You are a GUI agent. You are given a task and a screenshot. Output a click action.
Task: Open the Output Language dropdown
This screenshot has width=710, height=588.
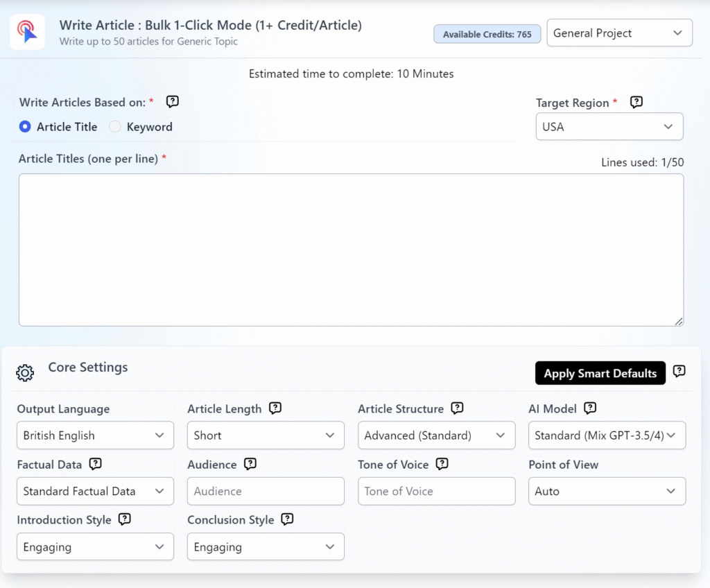point(95,435)
